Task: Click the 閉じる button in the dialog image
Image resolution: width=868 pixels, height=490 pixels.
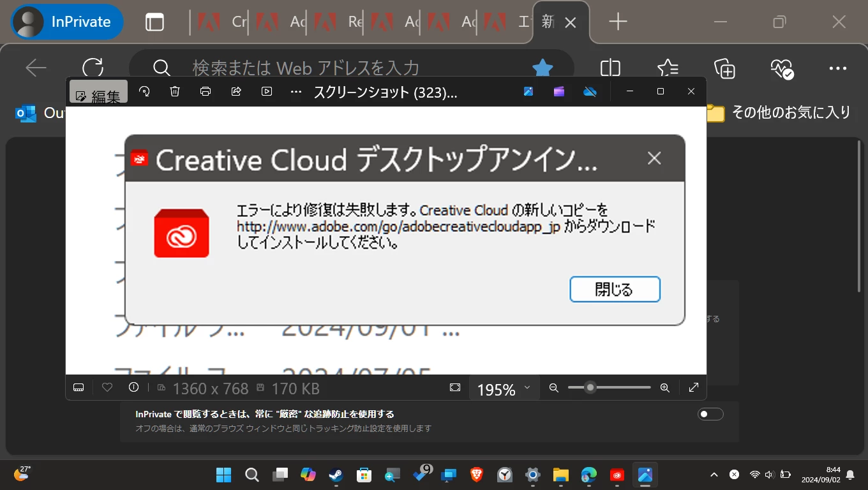Action: (615, 290)
